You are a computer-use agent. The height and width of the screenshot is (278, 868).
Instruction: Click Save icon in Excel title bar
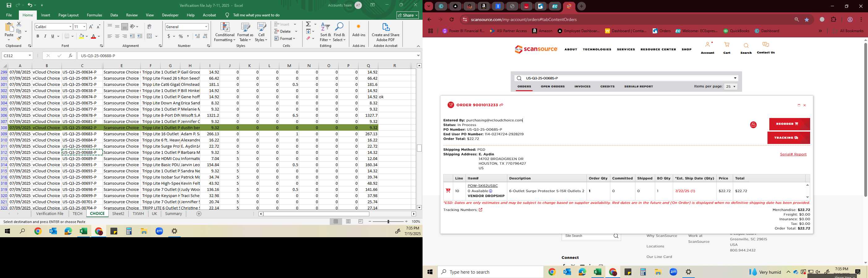[9, 5]
